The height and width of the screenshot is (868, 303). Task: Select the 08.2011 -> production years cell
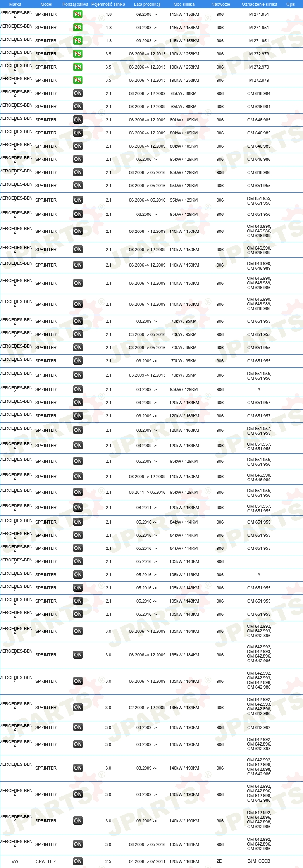point(146,508)
